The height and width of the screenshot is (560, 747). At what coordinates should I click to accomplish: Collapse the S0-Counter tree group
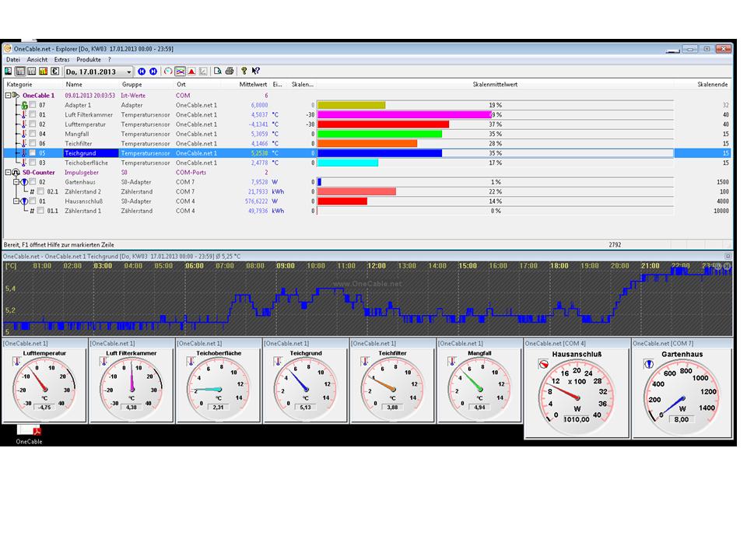click(8, 173)
